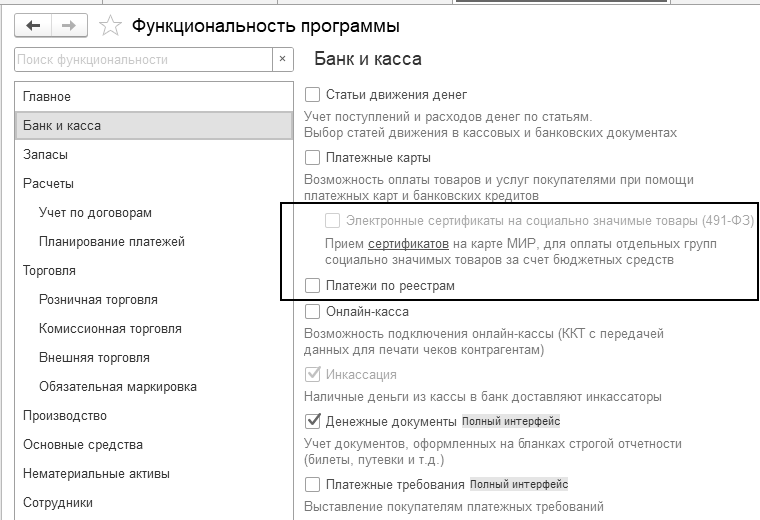Click description 'Учет поступлений и расходов денег по статьям'
The height and width of the screenshot is (520, 760).
[x=448, y=117]
